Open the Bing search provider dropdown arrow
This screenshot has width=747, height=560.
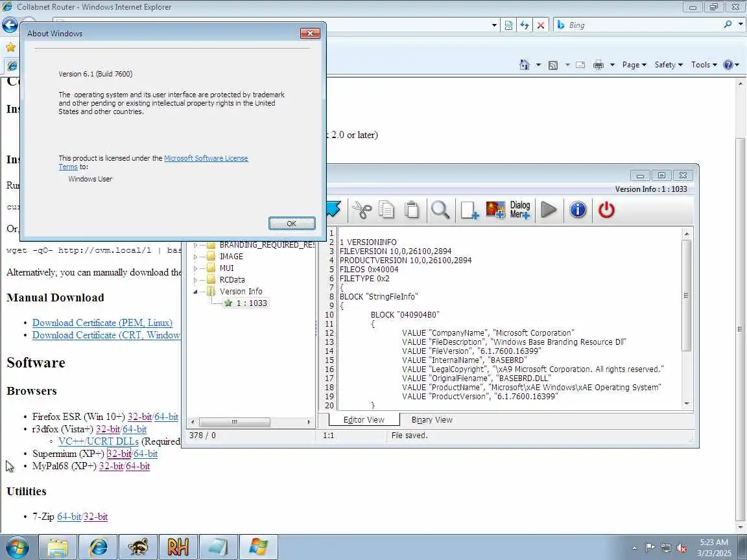(740, 24)
